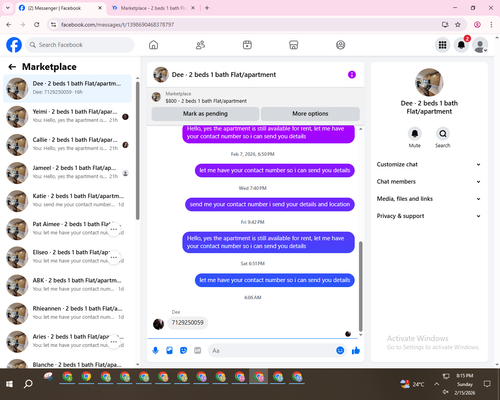
Task: Switch to the Marketplace browser tab
Action: [153, 8]
